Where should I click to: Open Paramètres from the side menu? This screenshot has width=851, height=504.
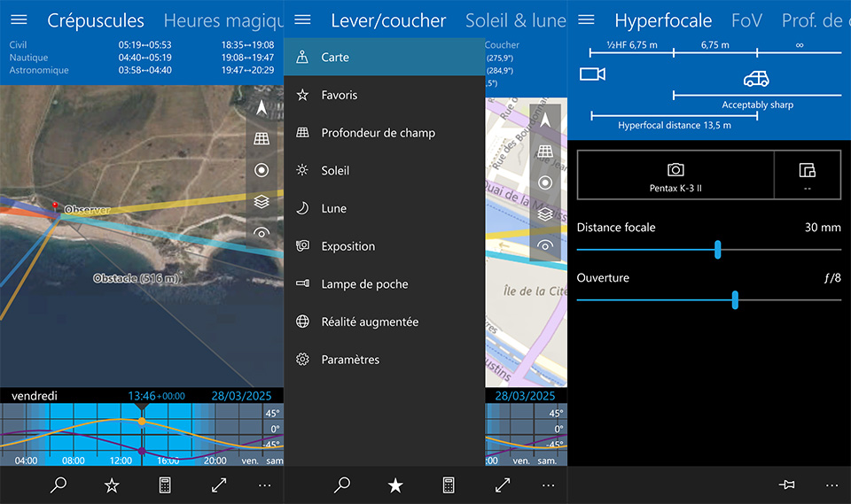click(349, 360)
